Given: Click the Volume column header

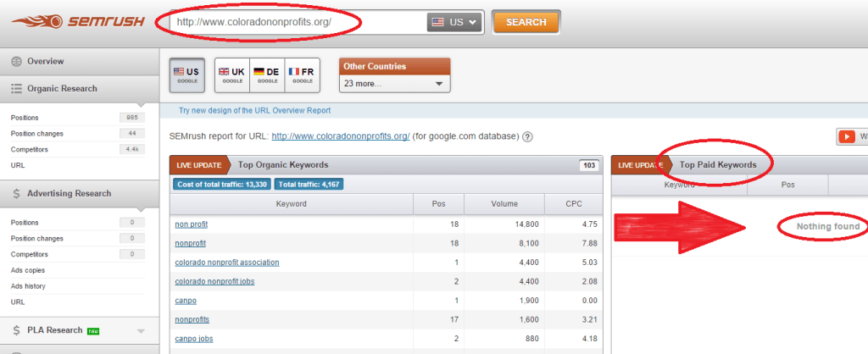Looking at the screenshot, I should pos(504,204).
